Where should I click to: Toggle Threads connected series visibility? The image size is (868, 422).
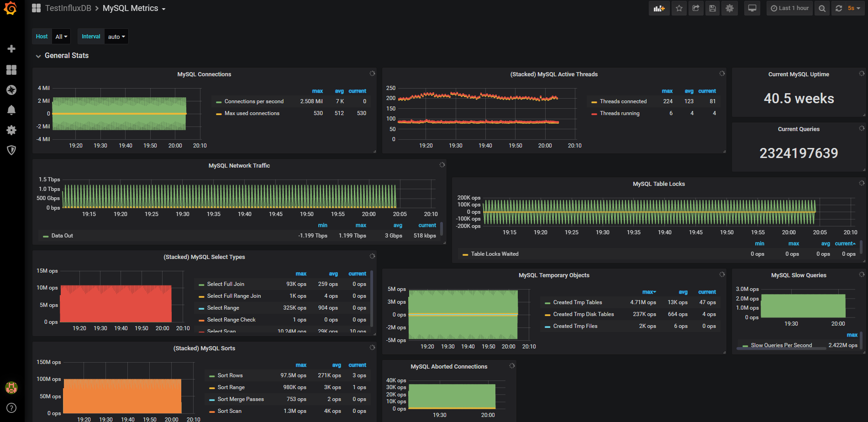click(x=623, y=101)
